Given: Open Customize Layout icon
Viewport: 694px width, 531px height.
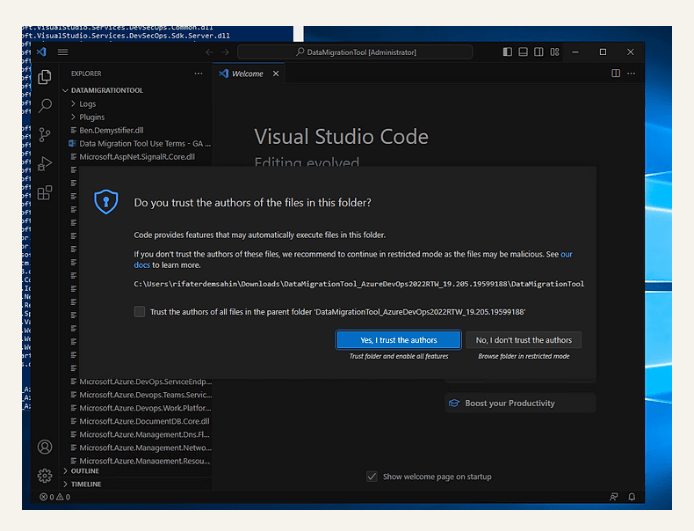Looking at the screenshot, I should pyautogui.click(x=555, y=52).
